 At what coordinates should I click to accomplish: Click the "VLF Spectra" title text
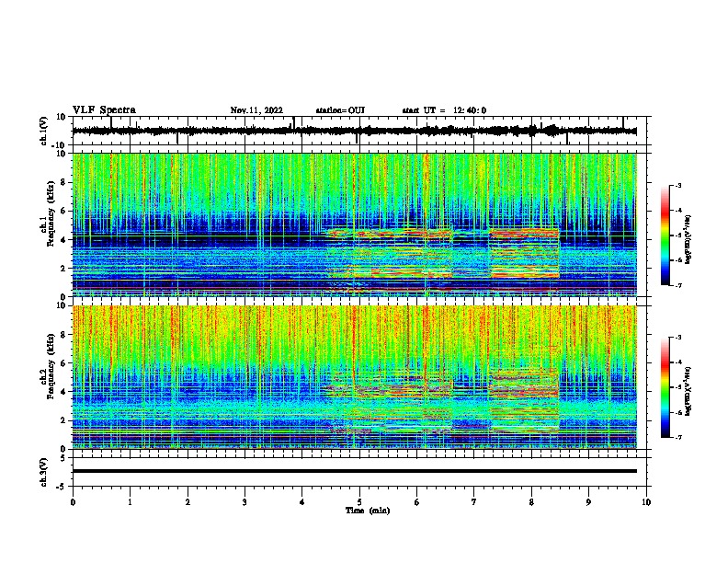(104, 110)
